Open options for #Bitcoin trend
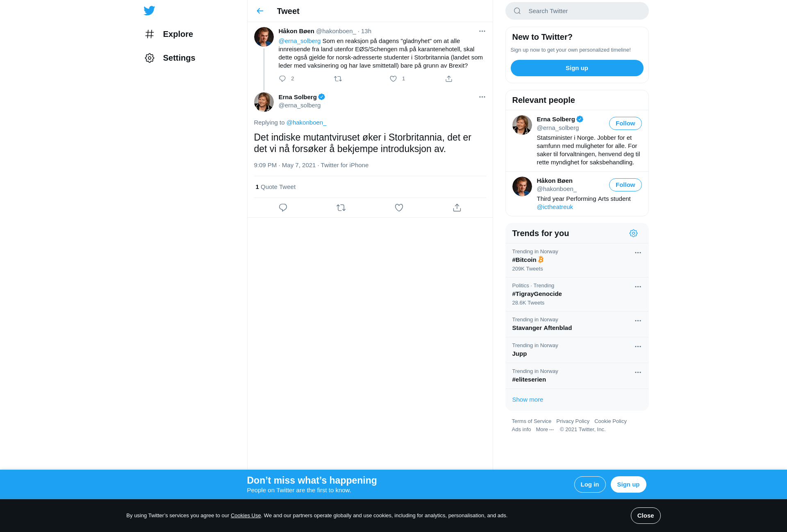Image resolution: width=787 pixels, height=532 pixels. [638, 253]
